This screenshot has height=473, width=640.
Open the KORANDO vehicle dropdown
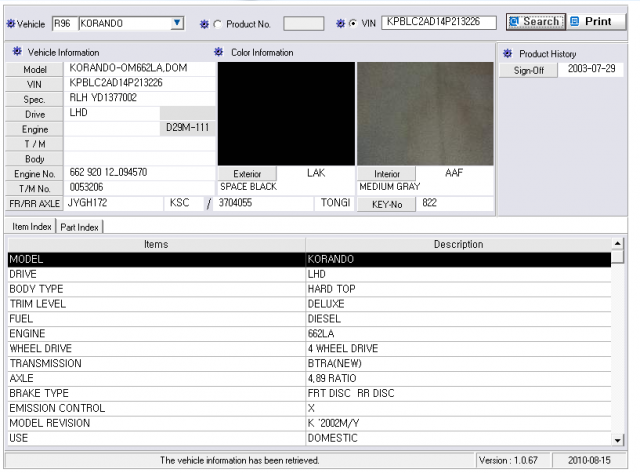[177, 23]
